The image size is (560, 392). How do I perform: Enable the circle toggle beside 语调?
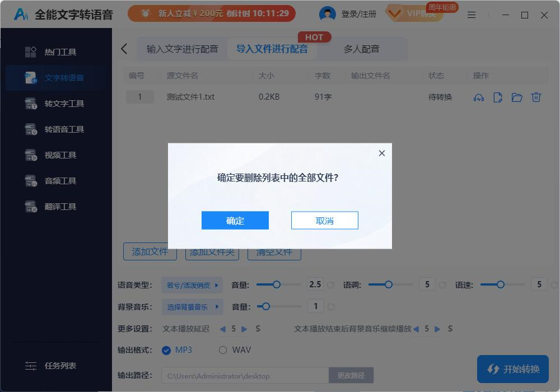tap(442, 284)
